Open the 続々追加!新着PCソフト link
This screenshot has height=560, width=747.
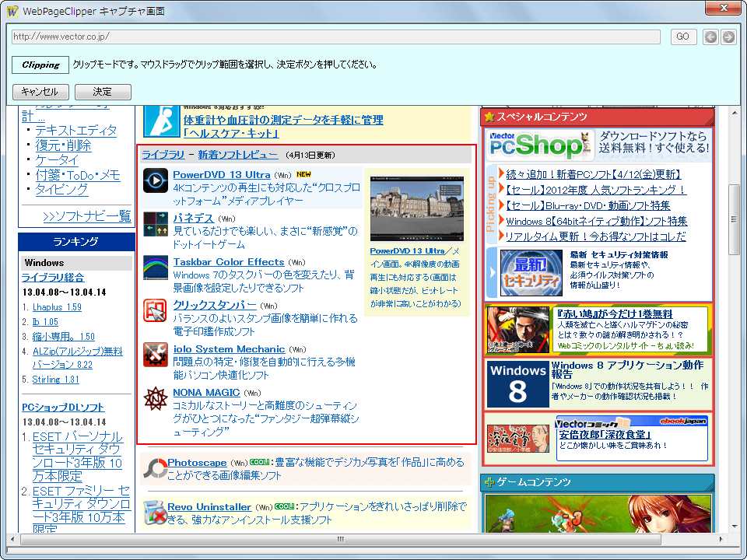(x=594, y=173)
